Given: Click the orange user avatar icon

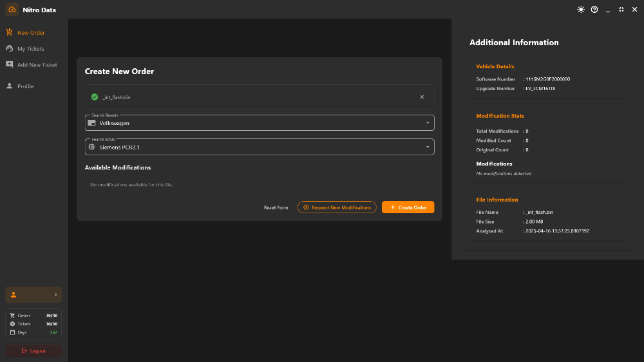Looking at the screenshot, I should [14, 294].
